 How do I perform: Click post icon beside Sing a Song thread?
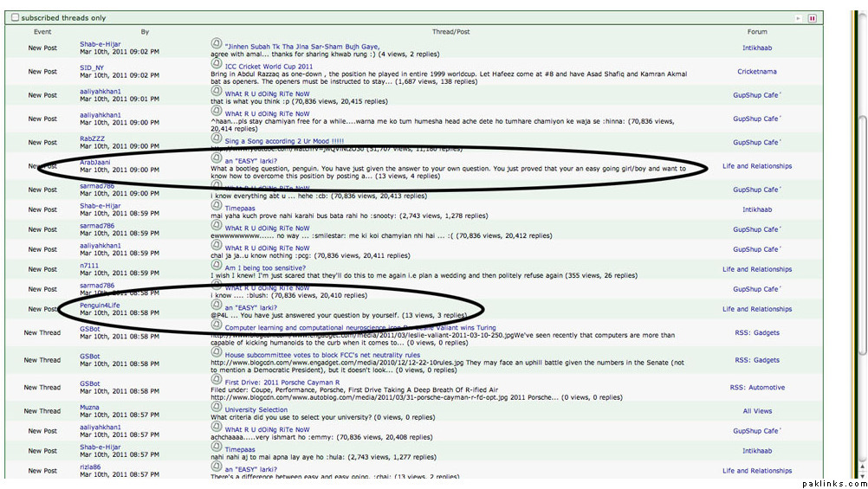217,139
